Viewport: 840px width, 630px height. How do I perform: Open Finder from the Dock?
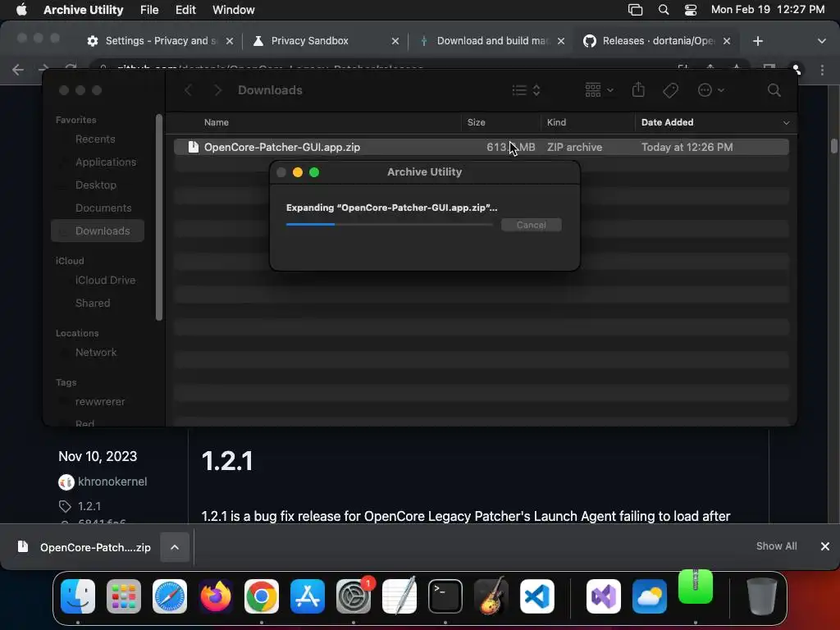78,596
